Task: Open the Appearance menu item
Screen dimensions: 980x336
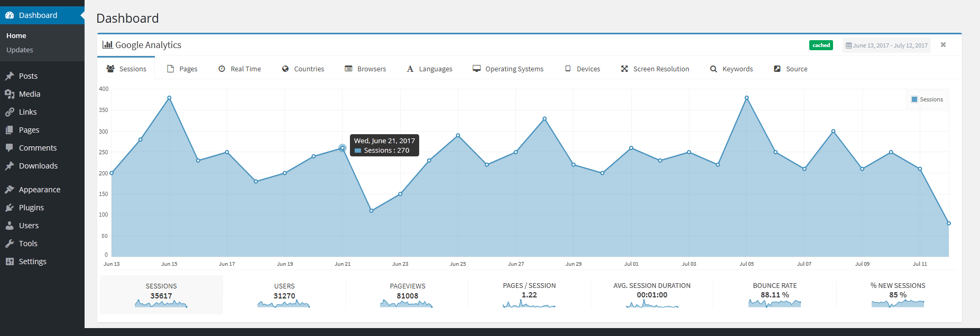Action: coord(42,190)
